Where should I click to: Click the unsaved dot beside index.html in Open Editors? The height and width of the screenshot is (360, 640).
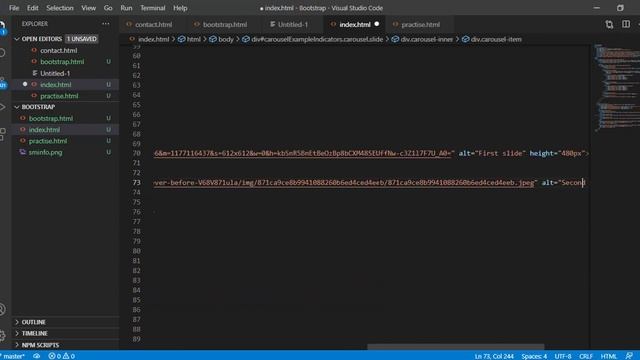point(25,84)
